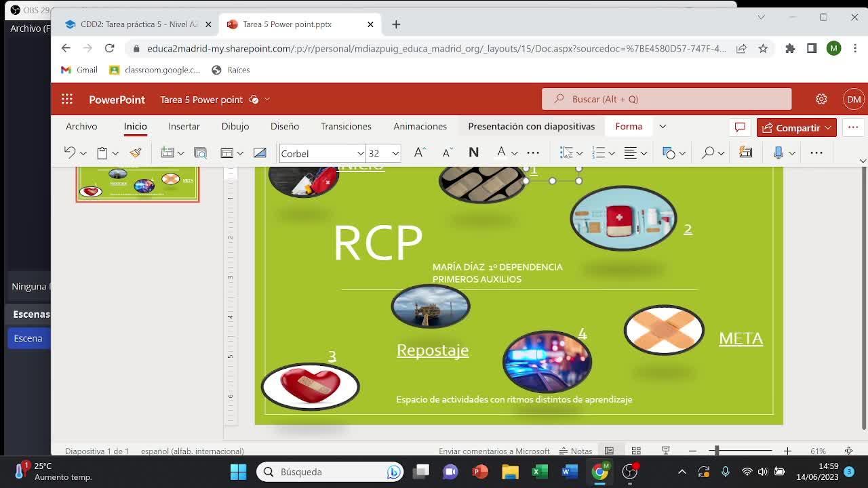Viewport: 868px width, 488px height.
Task: Click the numbered list icon
Action: tap(598, 152)
